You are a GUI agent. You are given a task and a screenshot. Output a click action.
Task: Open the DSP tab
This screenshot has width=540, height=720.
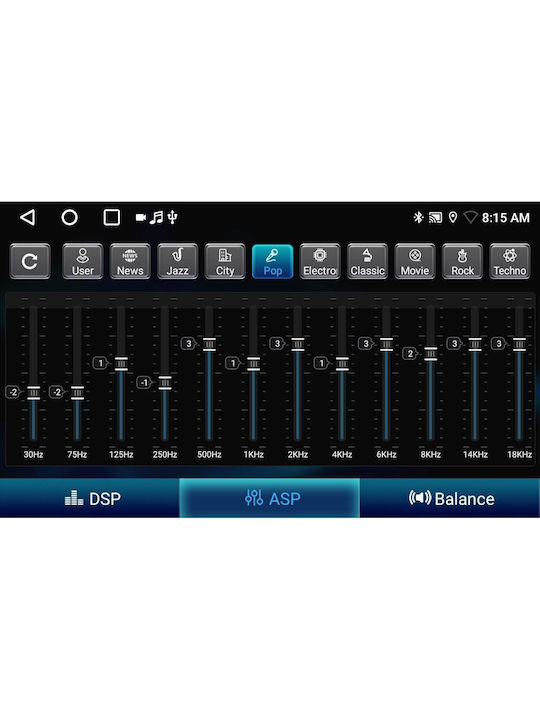[90, 498]
